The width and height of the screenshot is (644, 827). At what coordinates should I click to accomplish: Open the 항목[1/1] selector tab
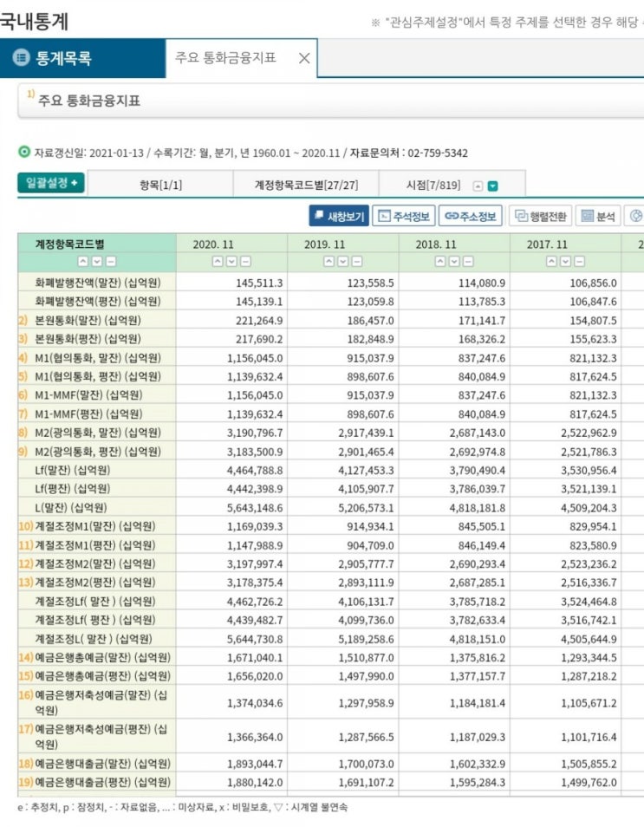160,186
